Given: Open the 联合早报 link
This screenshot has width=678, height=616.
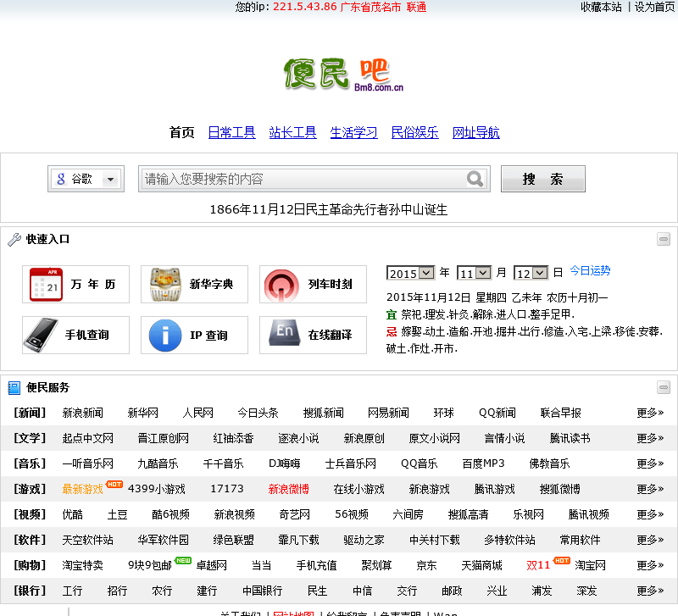Looking at the screenshot, I should 561,413.
